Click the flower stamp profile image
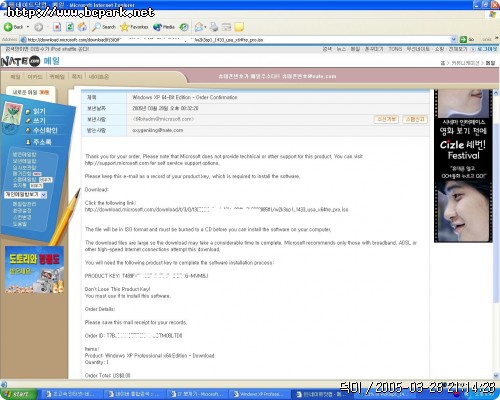500x400 pixels. click(12, 113)
